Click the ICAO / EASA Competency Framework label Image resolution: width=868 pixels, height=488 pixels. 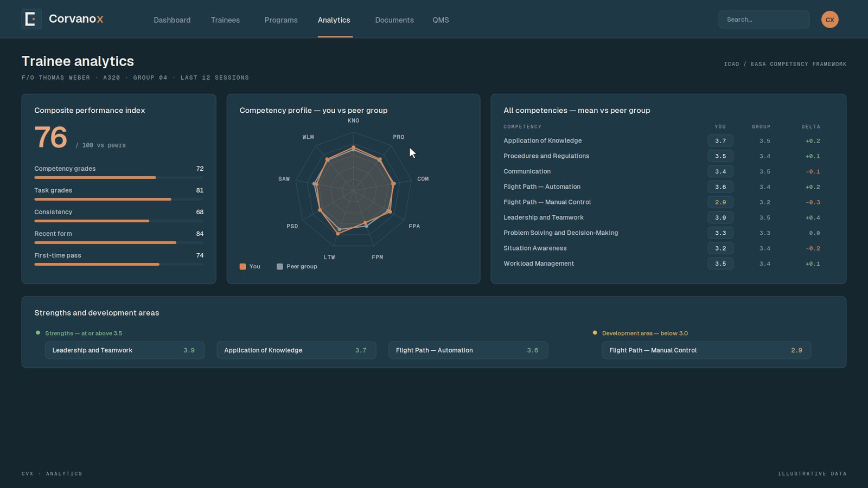coord(785,64)
